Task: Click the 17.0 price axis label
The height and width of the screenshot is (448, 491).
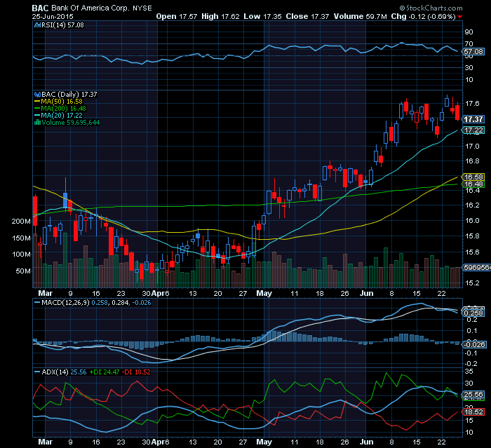Action: click(472, 147)
